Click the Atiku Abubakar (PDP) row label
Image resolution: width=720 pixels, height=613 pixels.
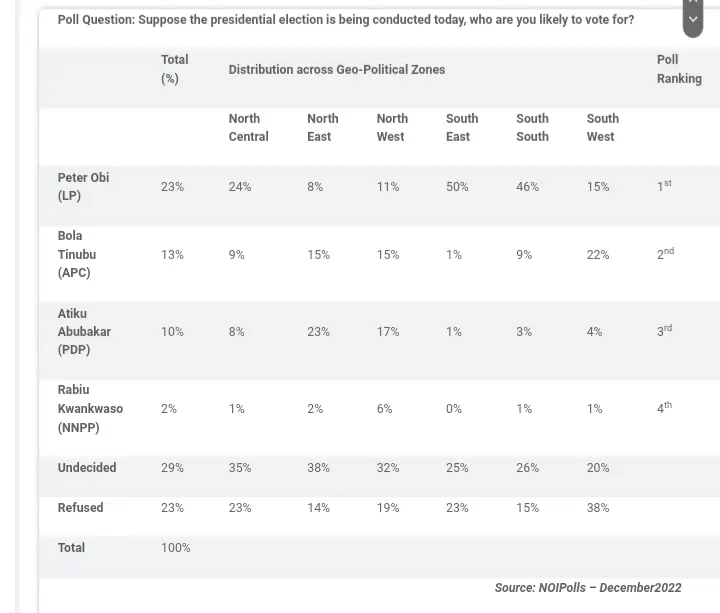pos(84,331)
